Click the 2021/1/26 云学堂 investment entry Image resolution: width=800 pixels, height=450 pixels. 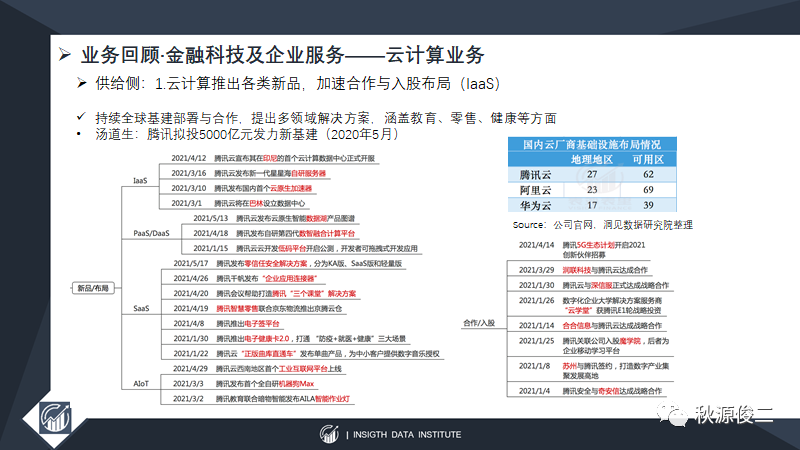click(x=590, y=305)
